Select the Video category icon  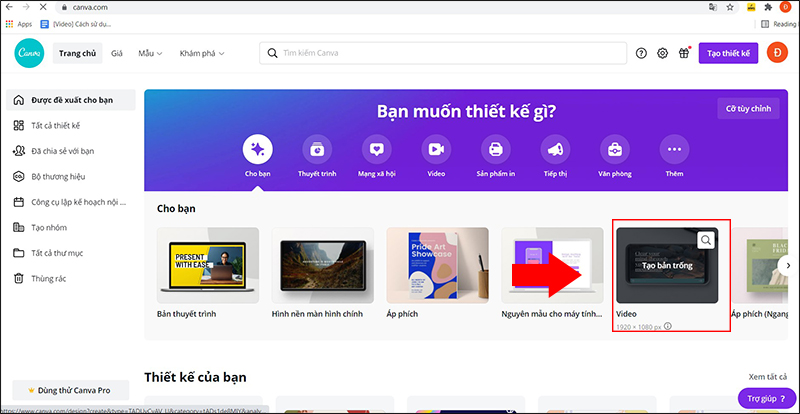436,150
